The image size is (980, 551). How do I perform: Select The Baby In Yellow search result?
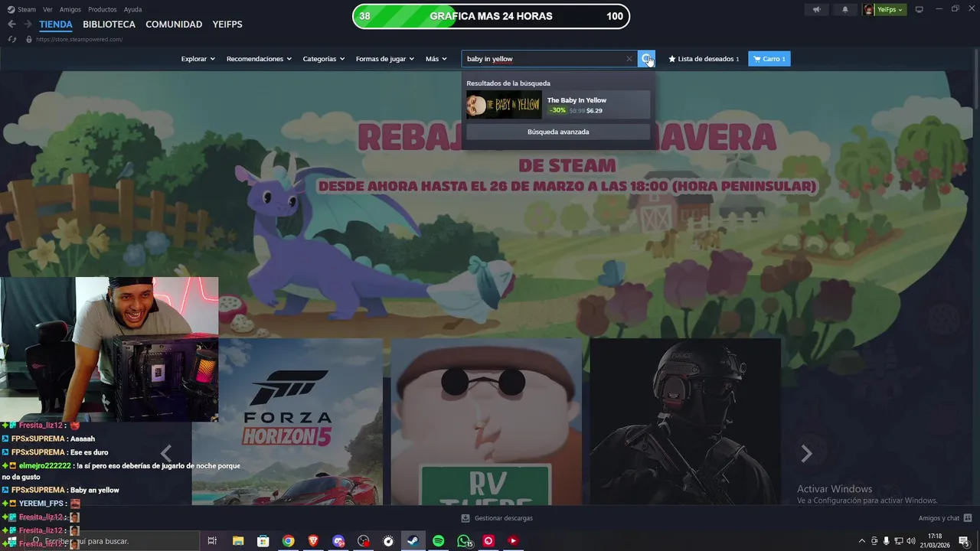558,105
